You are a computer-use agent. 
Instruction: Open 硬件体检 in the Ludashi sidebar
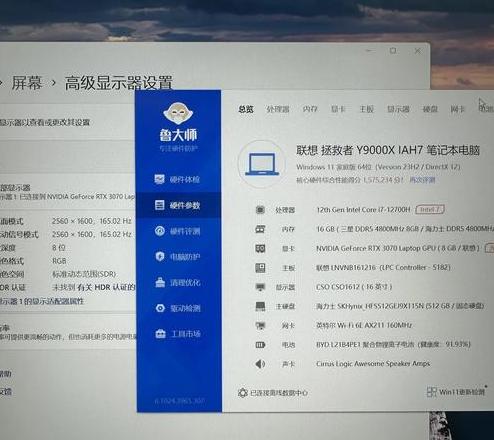coord(178,180)
